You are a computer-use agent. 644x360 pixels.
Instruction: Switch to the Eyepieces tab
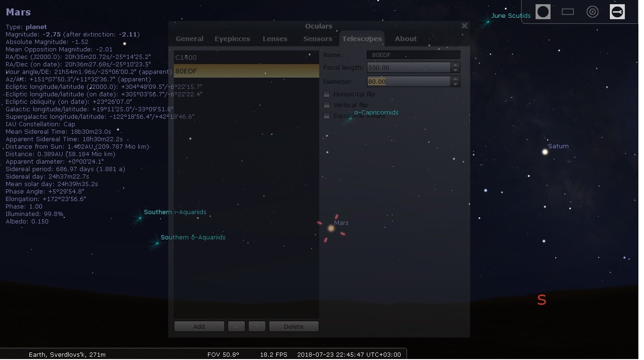pyautogui.click(x=232, y=39)
